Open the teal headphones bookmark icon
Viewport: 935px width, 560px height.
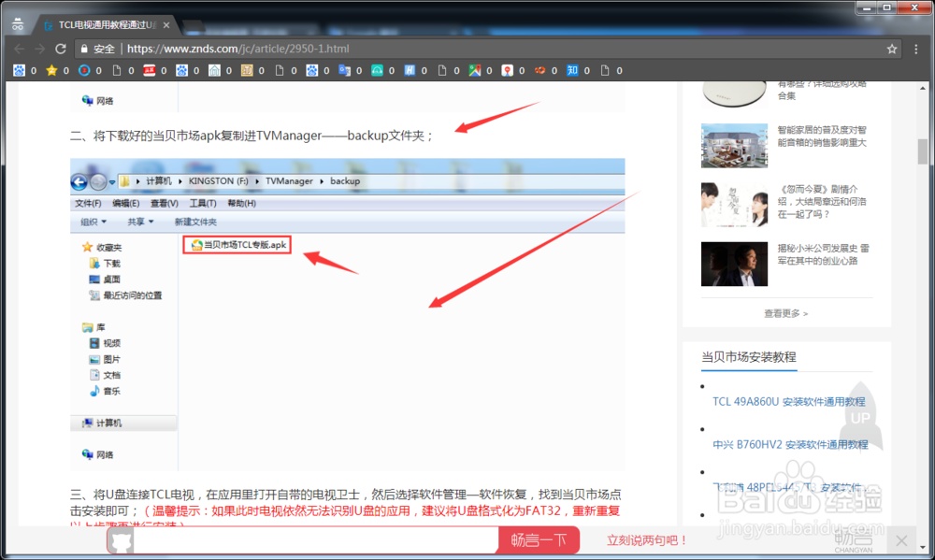378,70
